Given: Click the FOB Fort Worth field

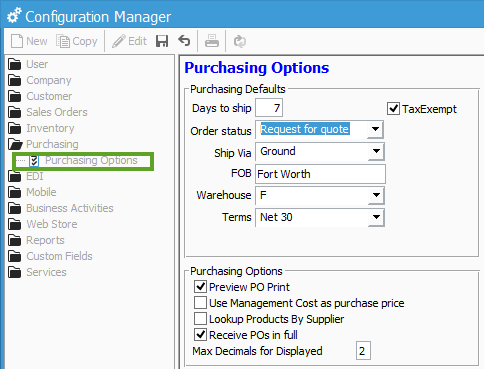Looking at the screenshot, I should (x=320, y=174).
